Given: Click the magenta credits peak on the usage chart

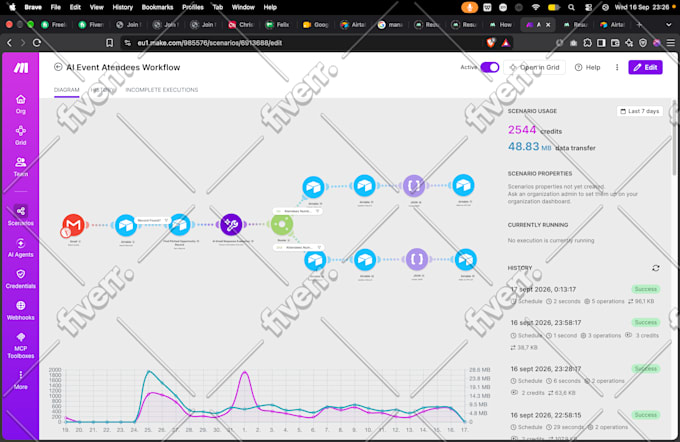Looking at the screenshot, I should [x=245, y=372].
